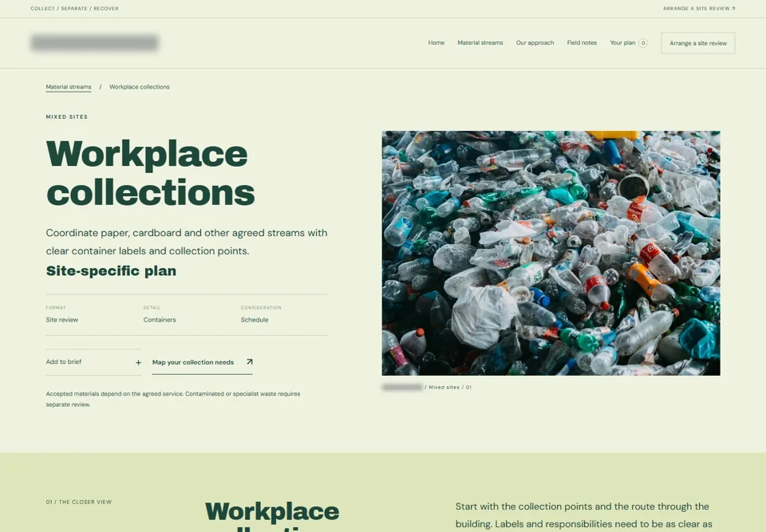Click the COLLECT / SEPARATE / RECOVER tagline
766x532 pixels.
(74, 8)
